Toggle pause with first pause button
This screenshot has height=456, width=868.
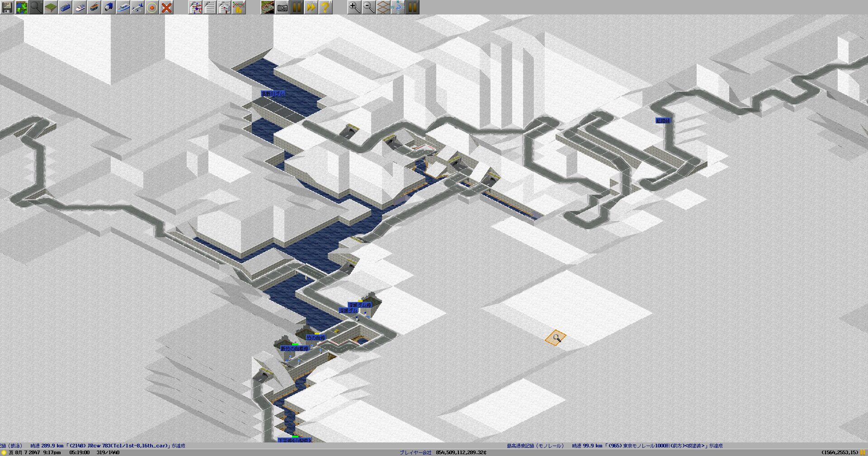pyautogui.click(x=297, y=7)
